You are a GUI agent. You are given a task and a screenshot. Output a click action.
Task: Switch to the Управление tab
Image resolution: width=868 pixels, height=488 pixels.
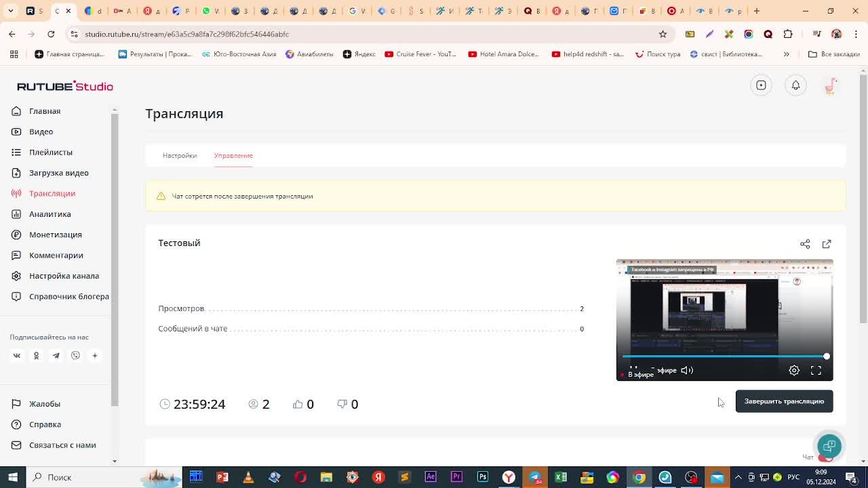pyautogui.click(x=233, y=155)
